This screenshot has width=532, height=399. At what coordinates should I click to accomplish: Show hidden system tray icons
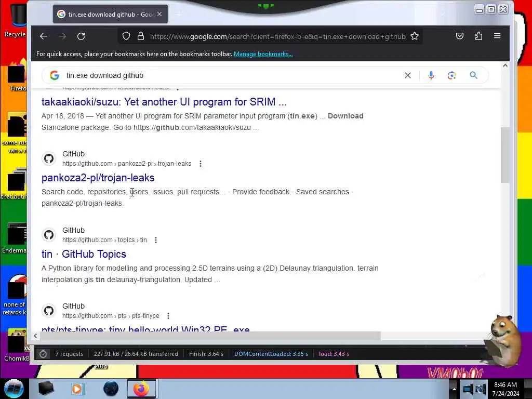[454, 389]
